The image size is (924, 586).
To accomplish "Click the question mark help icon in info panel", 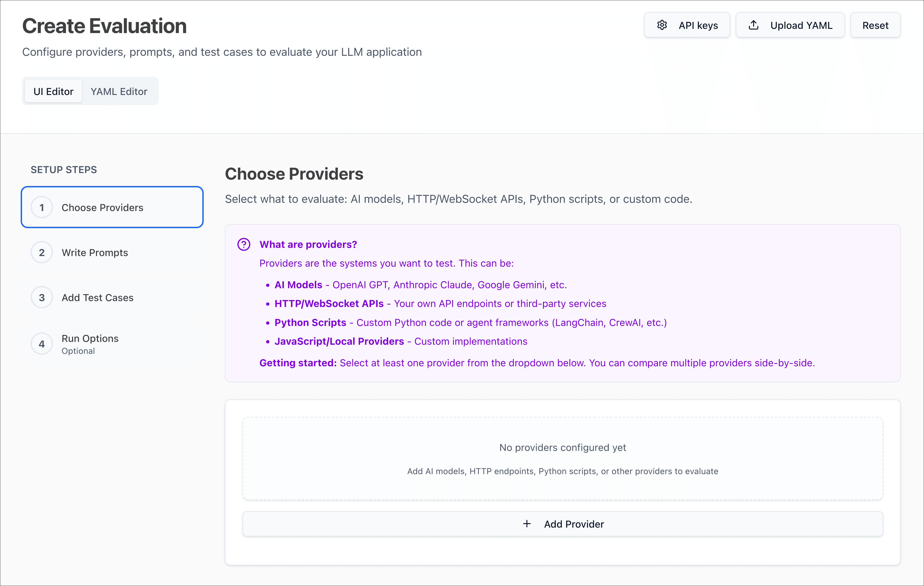I will click(x=244, y=244).
